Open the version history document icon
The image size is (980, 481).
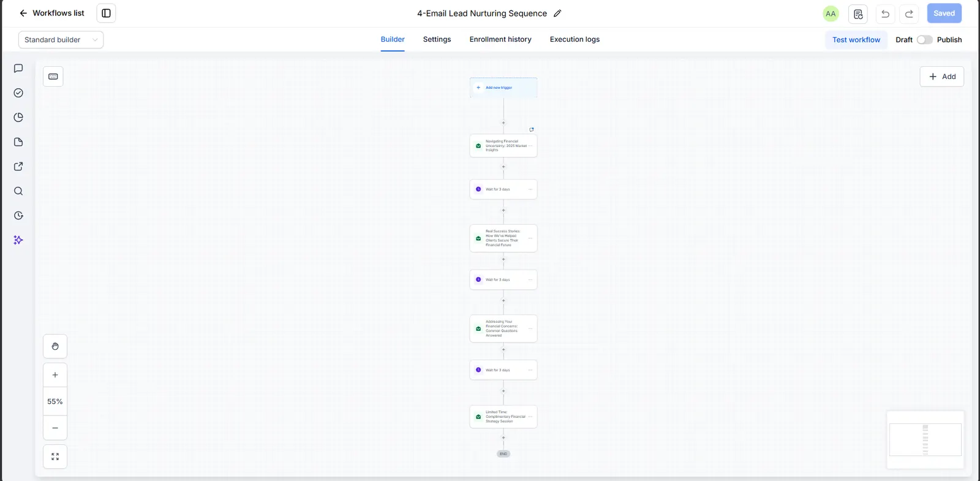[858, 13]
